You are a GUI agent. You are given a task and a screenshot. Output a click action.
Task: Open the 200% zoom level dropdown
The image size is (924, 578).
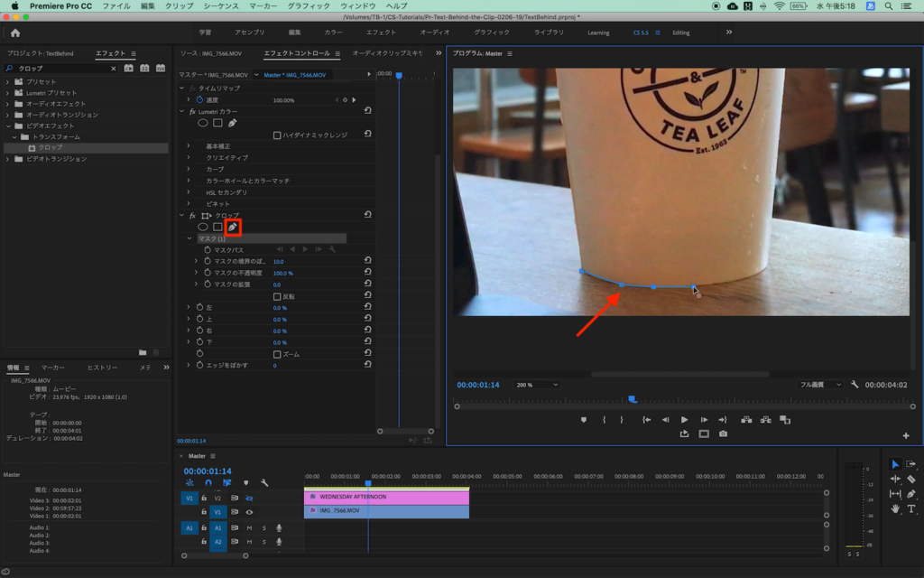pos(536,385)
